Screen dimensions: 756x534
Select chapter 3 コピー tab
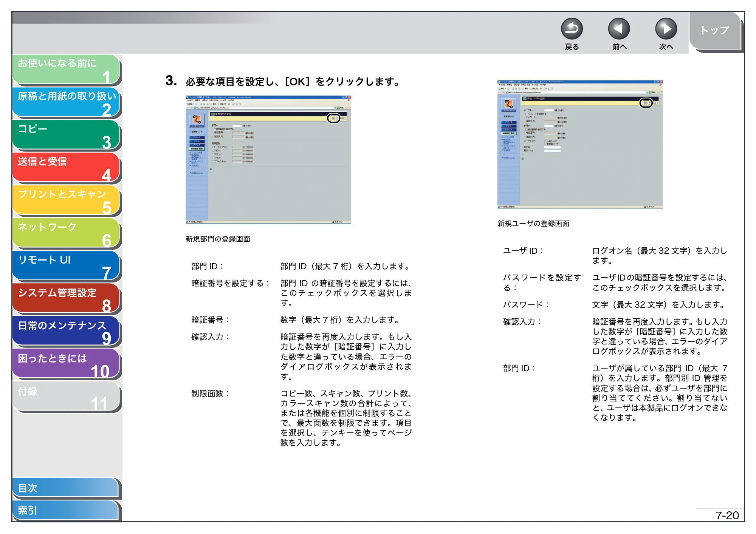pyautogui.click(x=66, y=135)
